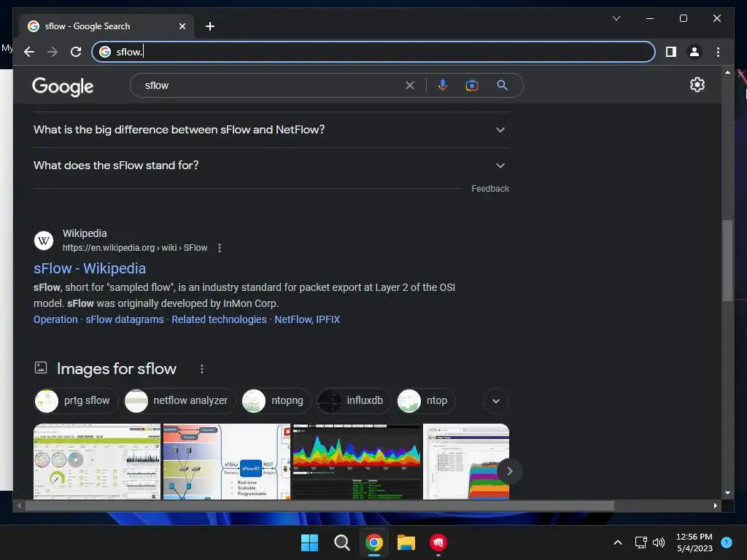Image resolution: width=747 pixels, height=560 pixels.
Task: Open the stacked area chart thumbnail
Action: [x=466, y=462]
